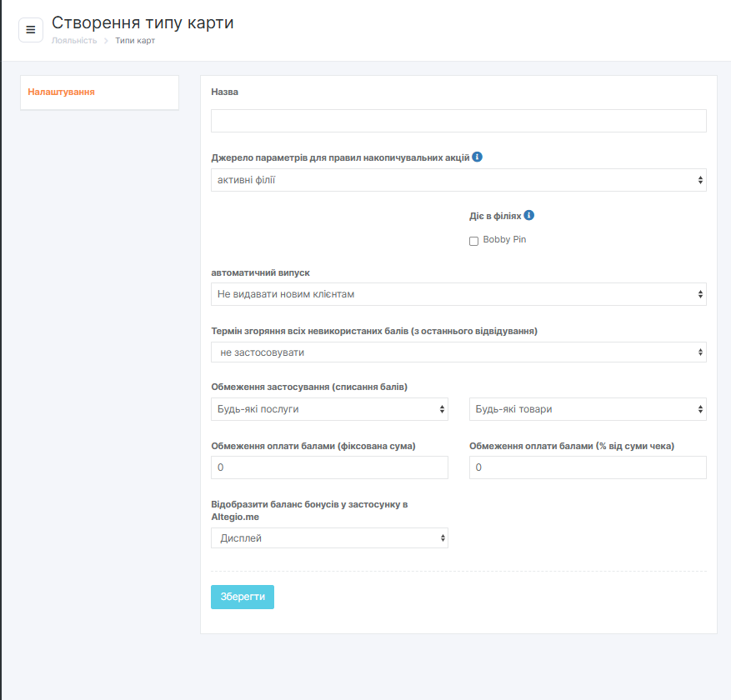Expand the 'Не видавати новим клієнтам' dropdown

[458, 294]
